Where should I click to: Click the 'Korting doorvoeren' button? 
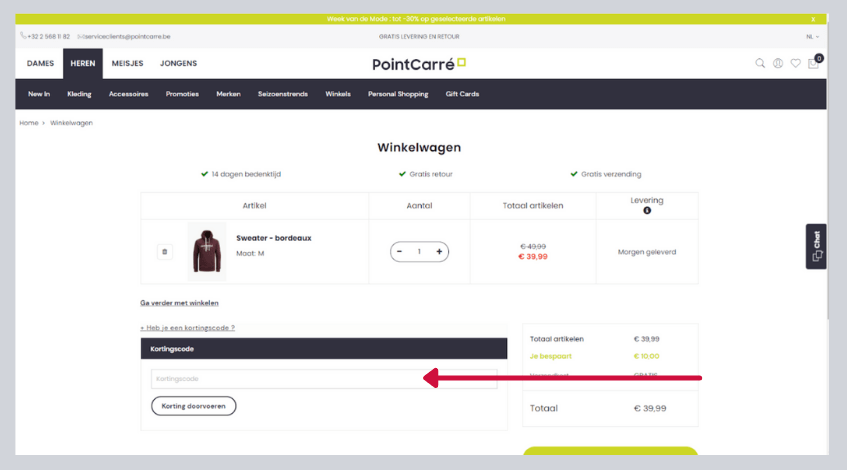[x=193, y=406]
